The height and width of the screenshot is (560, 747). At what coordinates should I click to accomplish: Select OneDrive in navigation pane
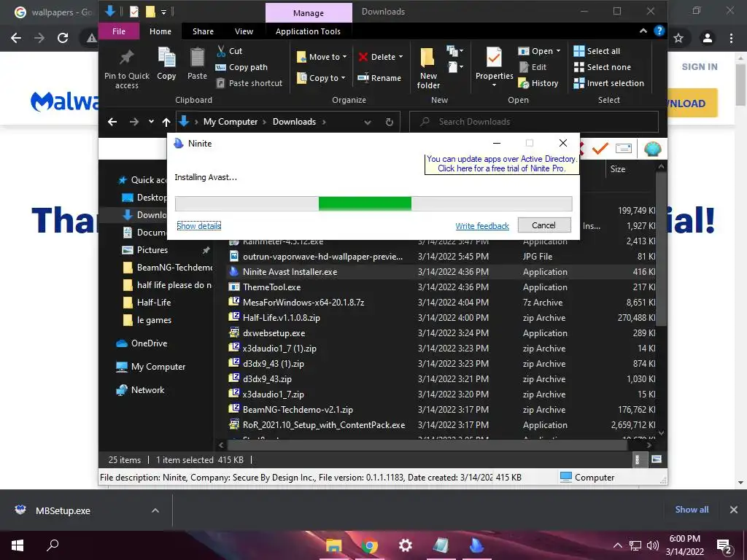click(149, 343)
